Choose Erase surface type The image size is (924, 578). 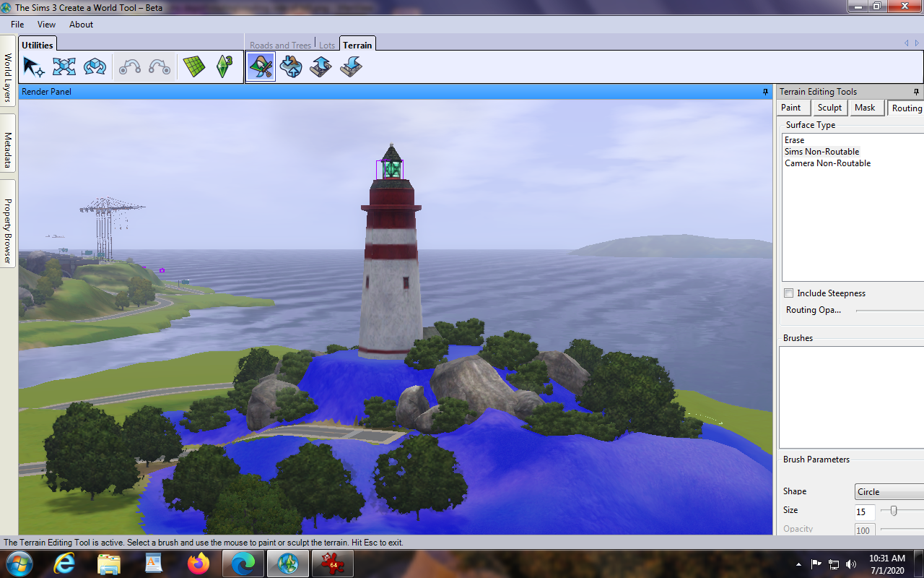(794, 140)
